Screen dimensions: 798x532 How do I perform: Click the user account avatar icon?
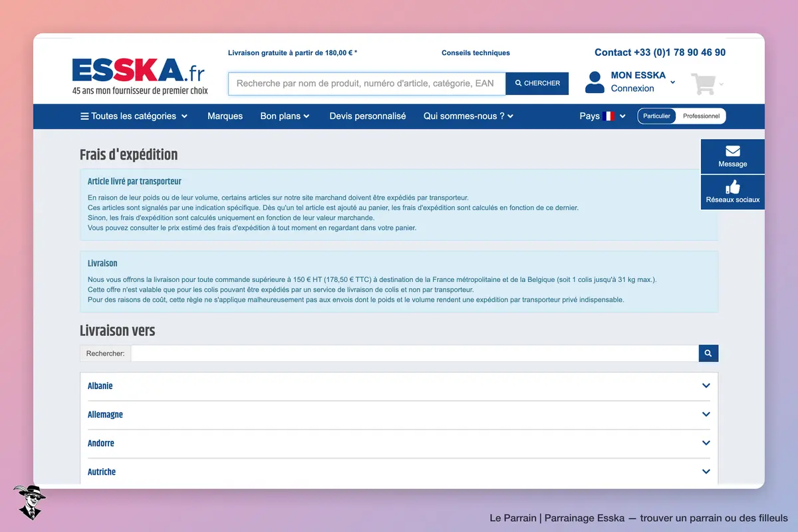(x=595, y=82)
